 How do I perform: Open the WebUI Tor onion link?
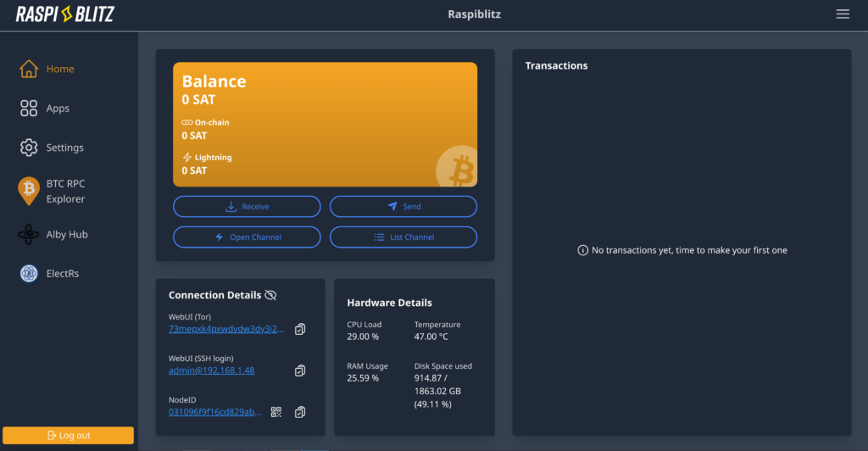[225, 329]
